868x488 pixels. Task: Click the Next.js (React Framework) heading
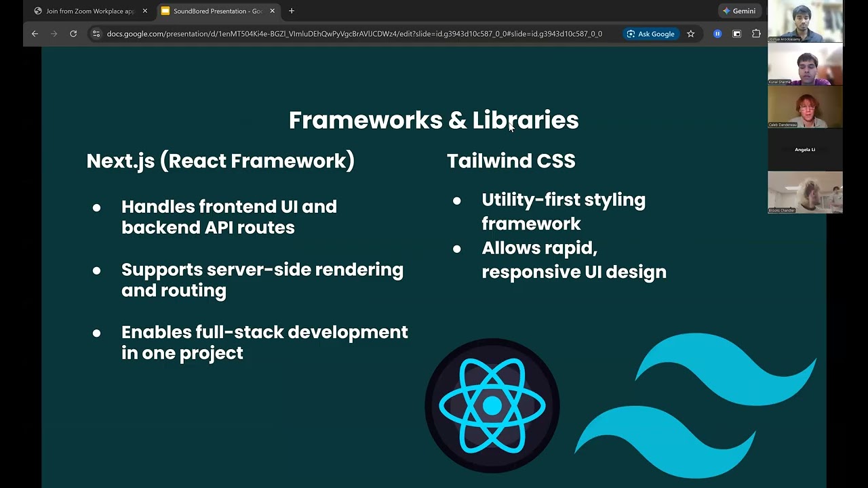pyautogui.click(x=220, y=161)
